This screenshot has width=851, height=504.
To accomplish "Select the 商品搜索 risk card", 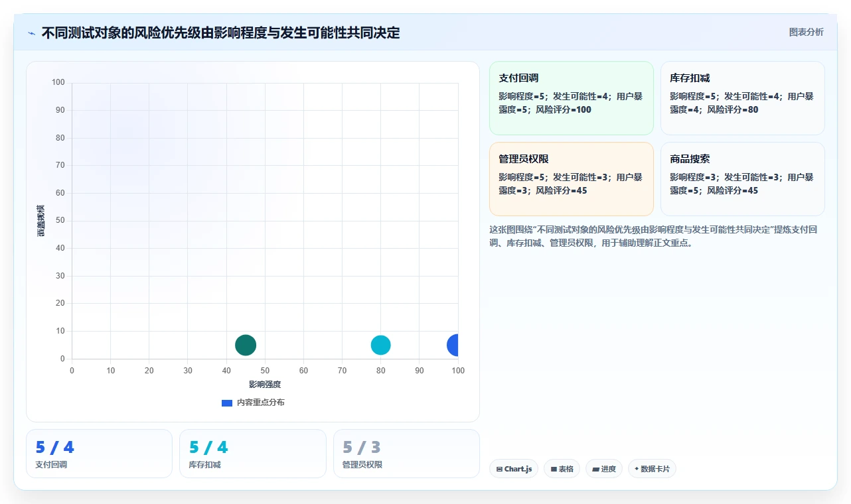I will click(743, 179).
